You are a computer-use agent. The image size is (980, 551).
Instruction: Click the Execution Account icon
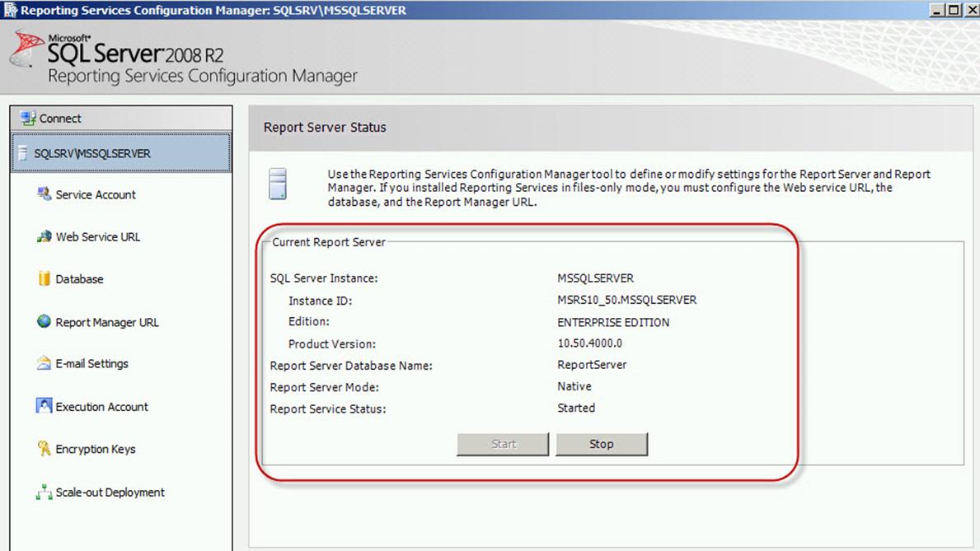pos(44,406)
